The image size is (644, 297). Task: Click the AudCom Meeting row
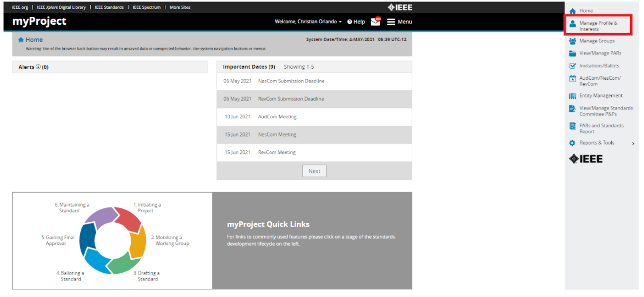314,117
